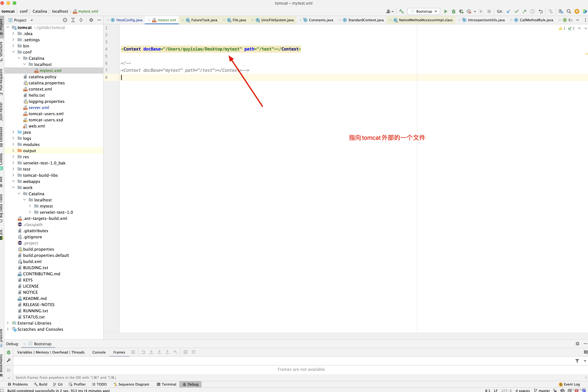Collapse the conf folder
Image resolution: width=588 pixels, height=392 pixels.
(x=13, y=52)
